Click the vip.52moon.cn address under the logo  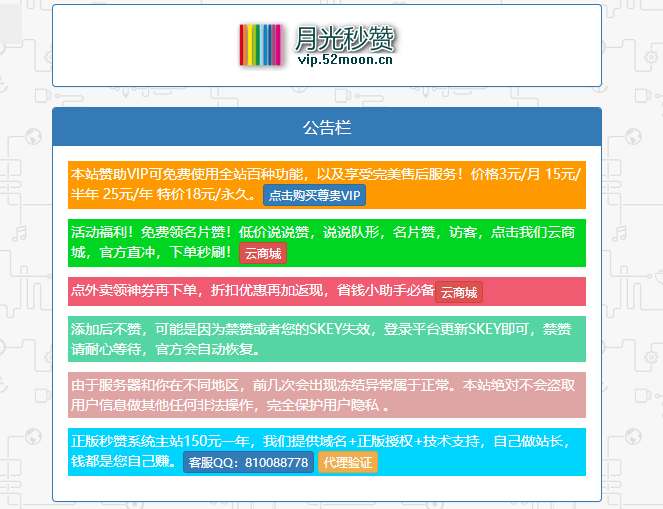coord(345,60)
